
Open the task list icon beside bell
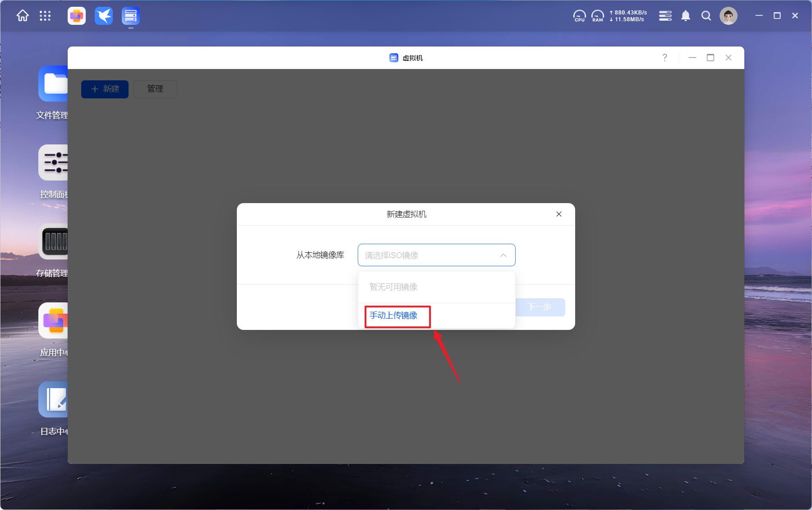tap(665, 16)
